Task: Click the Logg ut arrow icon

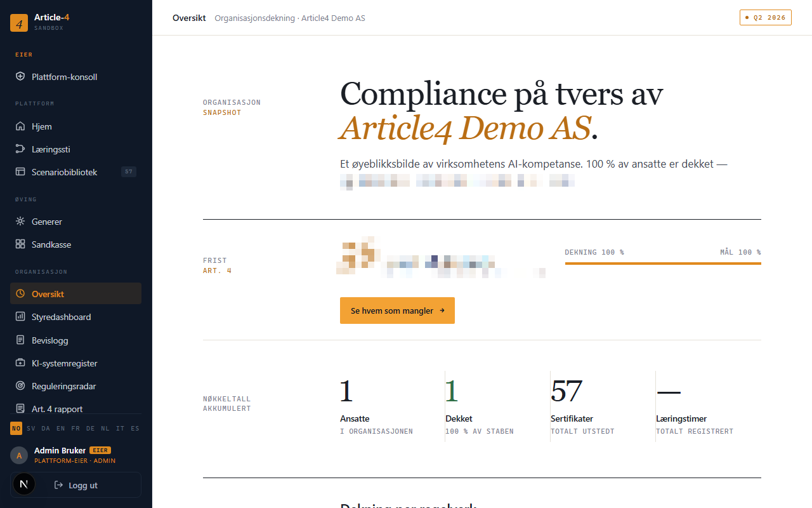Action: (59, 485)
